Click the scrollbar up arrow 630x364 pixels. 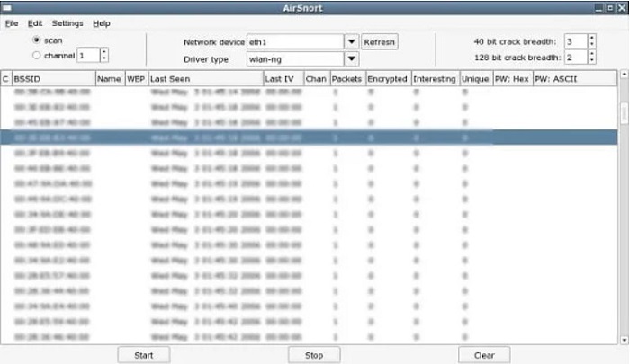[x=624, y=75]
